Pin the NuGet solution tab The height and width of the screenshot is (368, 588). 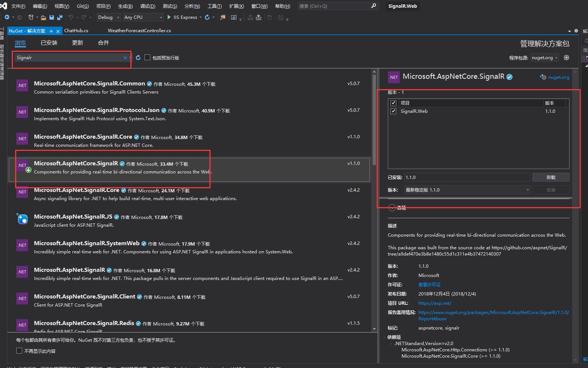[51, 31]
